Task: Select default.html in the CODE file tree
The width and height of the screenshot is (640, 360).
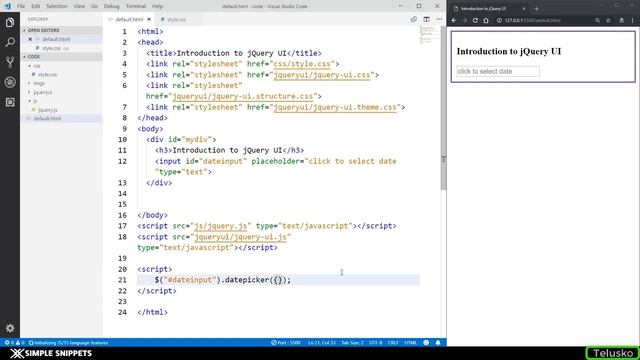Action: 47,118
